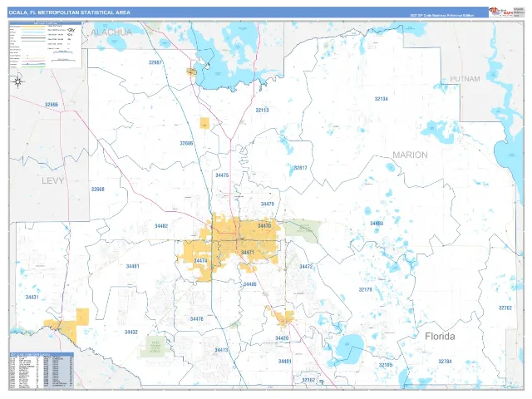Select ZIP code label 32686
532x399 pixels.
coord(186,143)
